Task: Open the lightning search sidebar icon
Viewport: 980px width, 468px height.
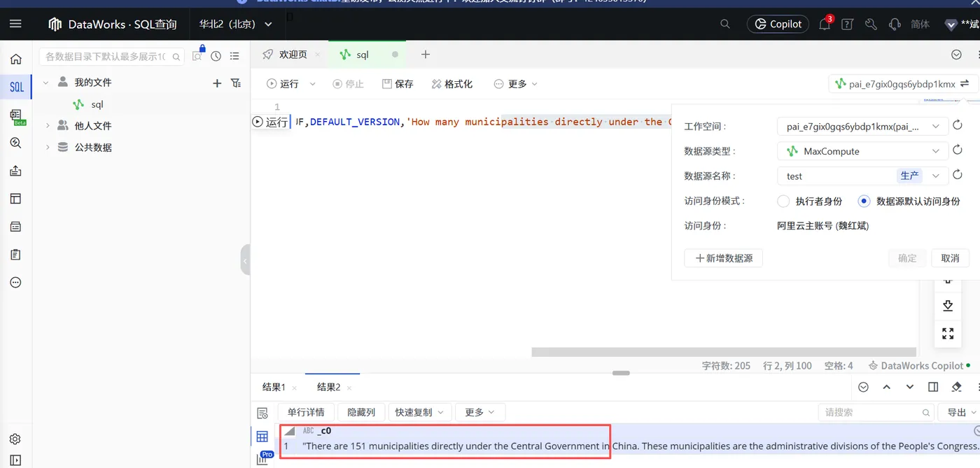Action: 15,143
